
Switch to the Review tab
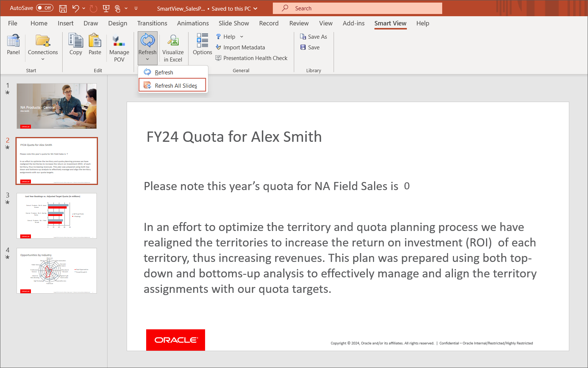point(299,23)
